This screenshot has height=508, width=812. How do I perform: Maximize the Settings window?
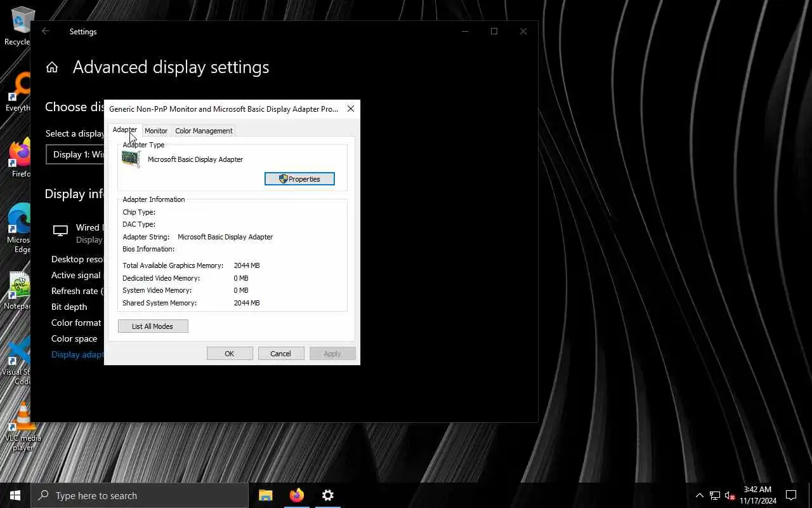pyautogui.click(x=494, y=31)
